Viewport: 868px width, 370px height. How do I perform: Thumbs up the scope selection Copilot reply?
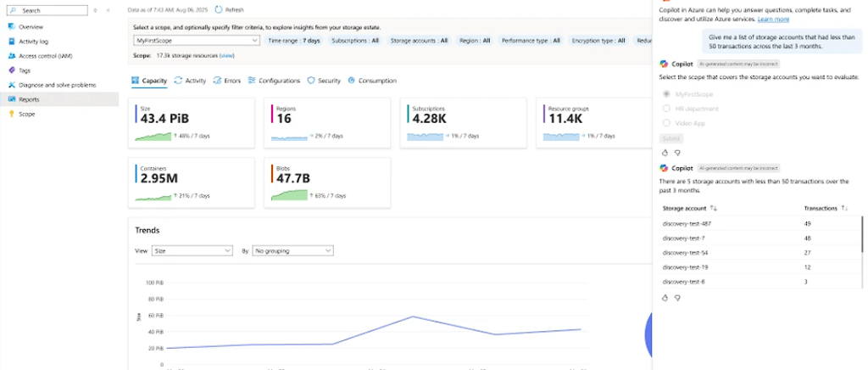point(665,152)
